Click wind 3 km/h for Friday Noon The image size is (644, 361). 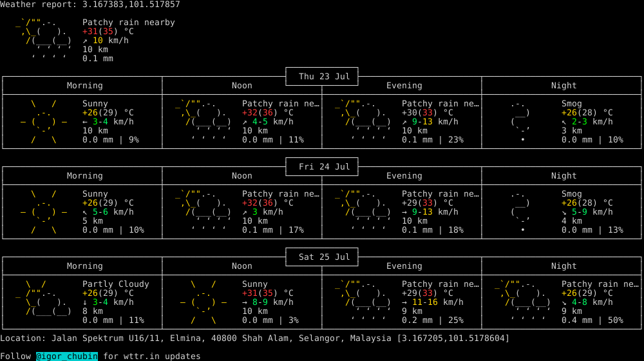click(x=263, y=211)
